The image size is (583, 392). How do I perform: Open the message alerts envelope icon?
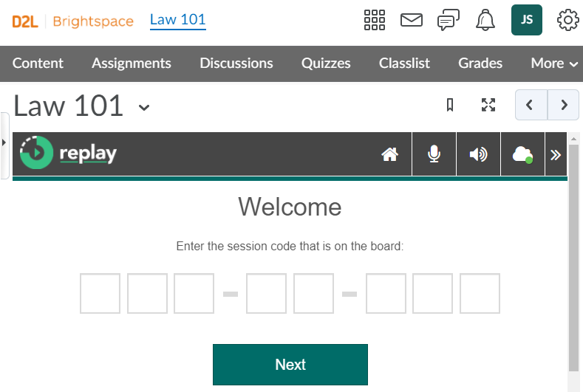(x=412, y=20)
